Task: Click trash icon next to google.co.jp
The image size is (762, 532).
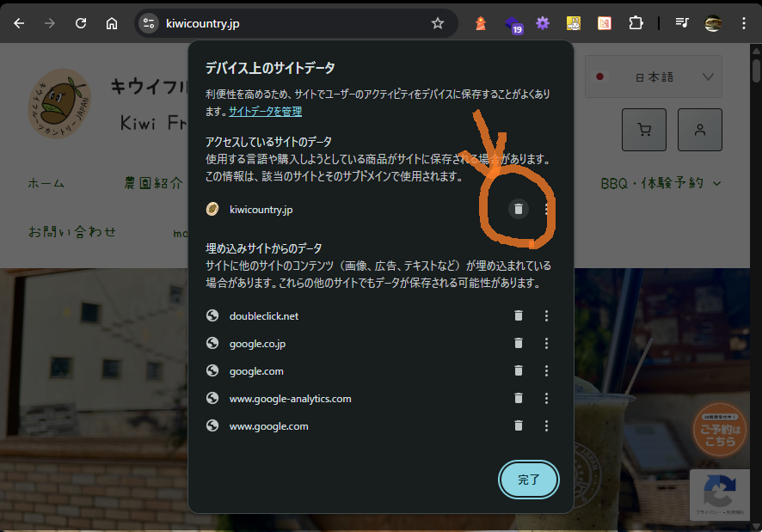Action: [518, 343]
